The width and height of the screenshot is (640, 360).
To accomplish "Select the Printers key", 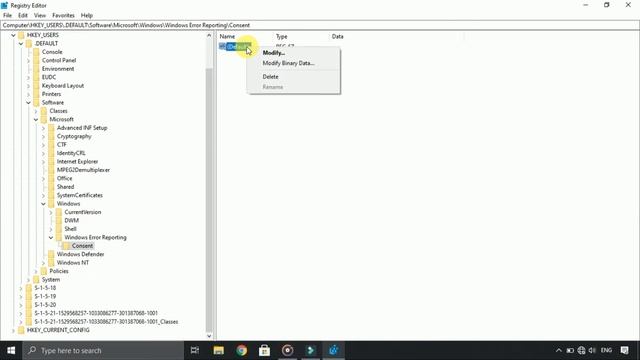I will [51, 94].
